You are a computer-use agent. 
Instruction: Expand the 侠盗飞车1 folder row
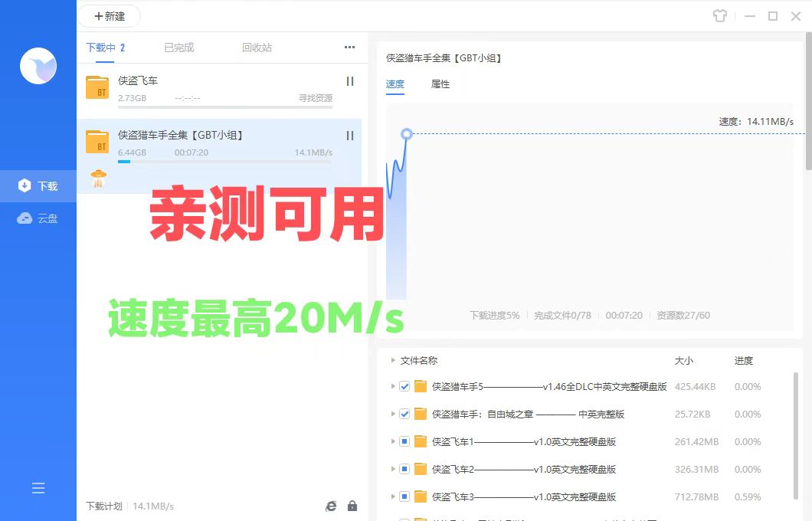coord(392,442)
